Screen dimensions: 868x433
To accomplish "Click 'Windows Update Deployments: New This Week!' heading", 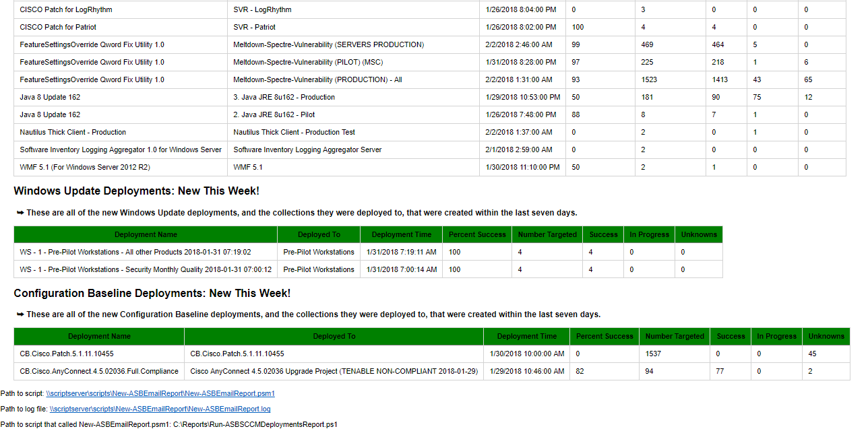I will [x=136, y=191].
